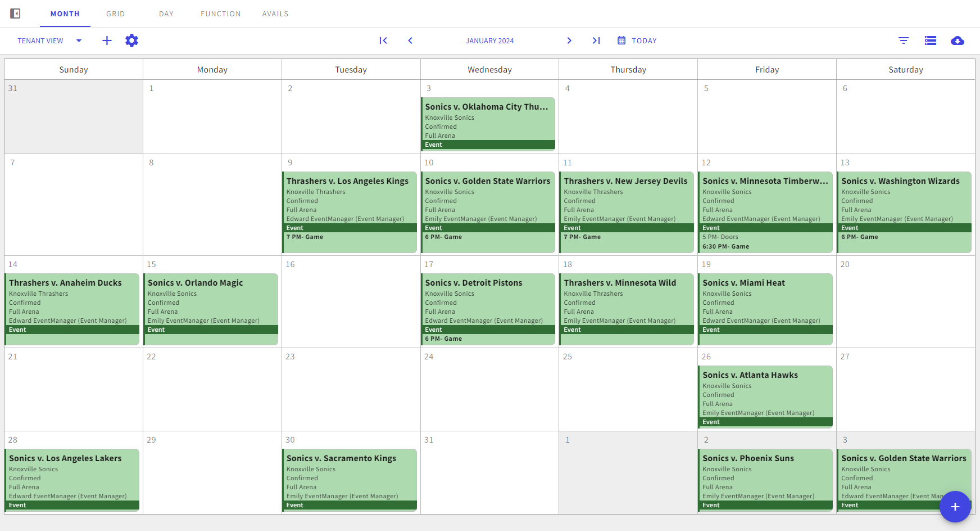Go to the previous month
Viewport: 980px width, 532px height.
410,40
